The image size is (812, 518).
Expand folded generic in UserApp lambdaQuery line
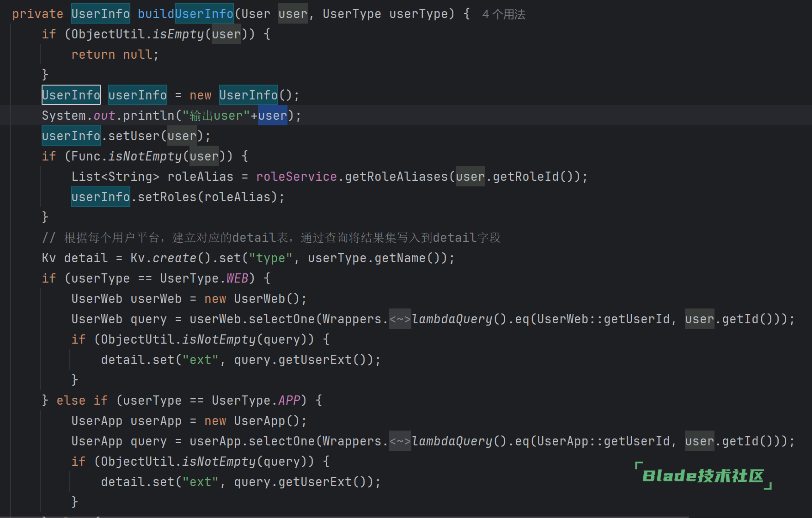coord(400,441)
